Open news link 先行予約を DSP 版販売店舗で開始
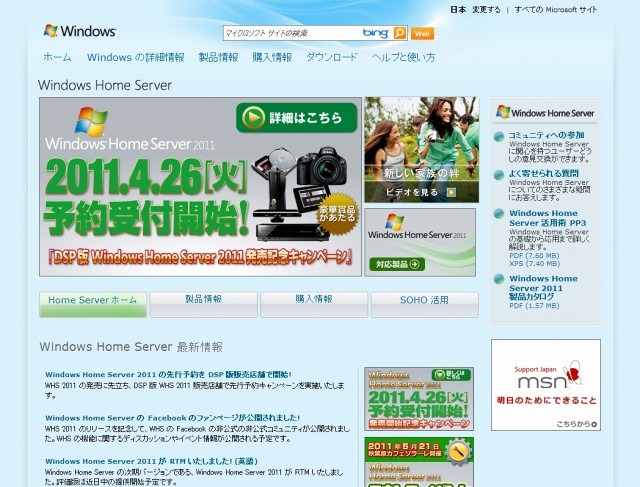This screenshot has width=640, height=487. 168,374
